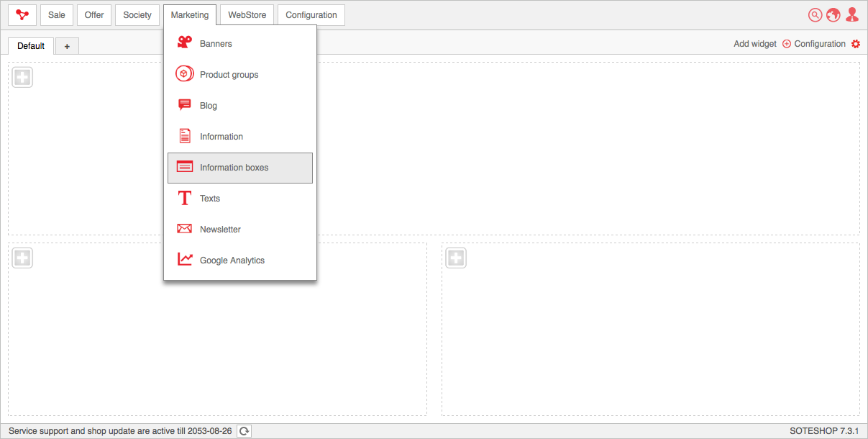Click the refresh icon in status bar
Image resolution: width=868 pixels, height=439 pixels.
tap(245, 431)
